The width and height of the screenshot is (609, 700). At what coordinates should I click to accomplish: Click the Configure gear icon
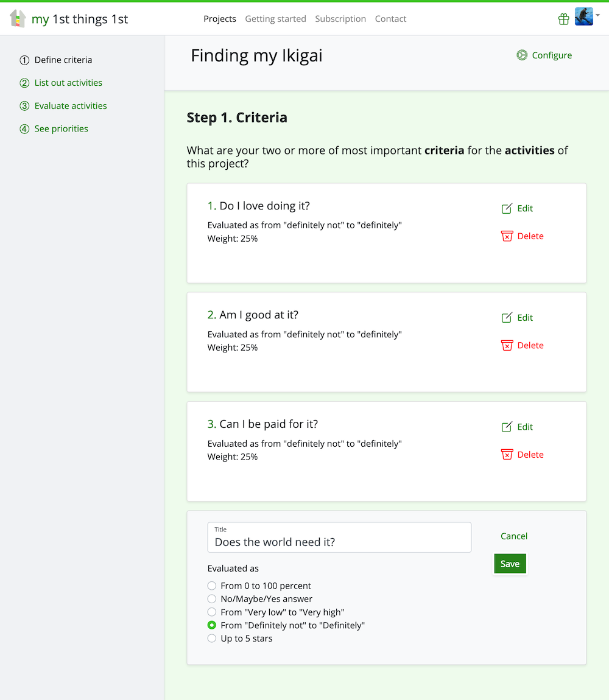[522, 55]
